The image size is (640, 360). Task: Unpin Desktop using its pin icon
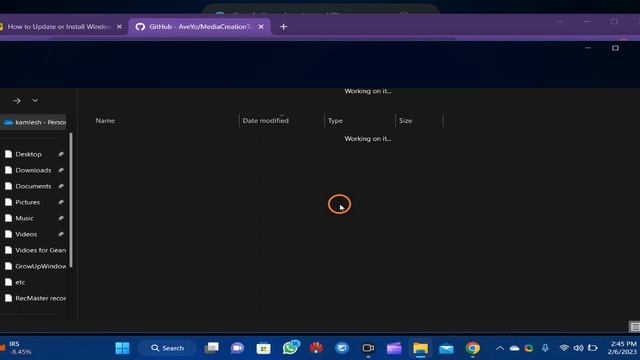point(60,154)
